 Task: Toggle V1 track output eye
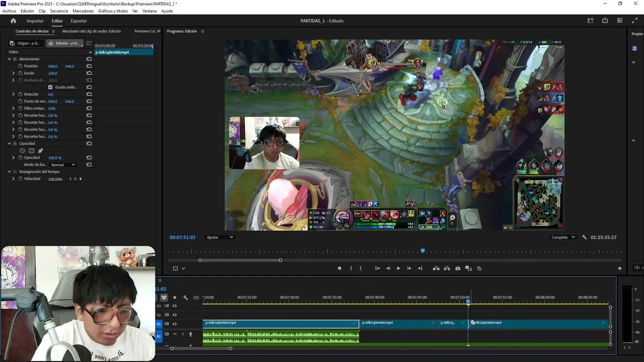pyautogui.click(x=175, y=324)
